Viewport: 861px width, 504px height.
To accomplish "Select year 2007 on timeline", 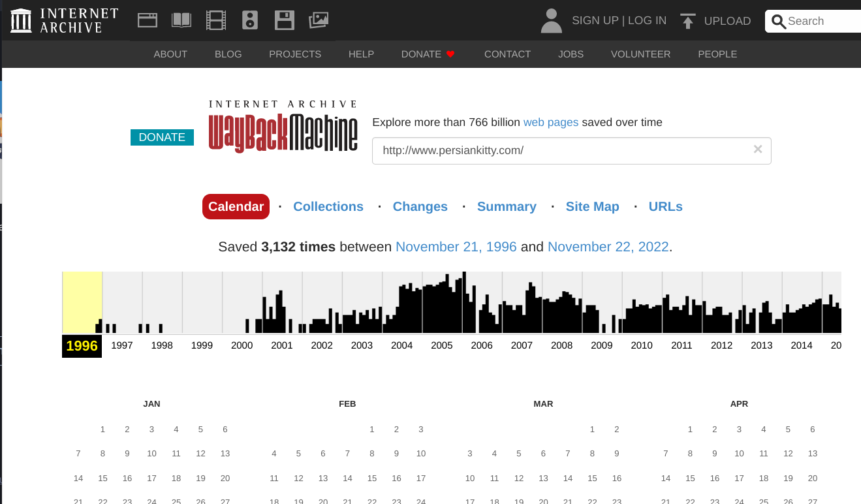I will click(x=522, y=345).
